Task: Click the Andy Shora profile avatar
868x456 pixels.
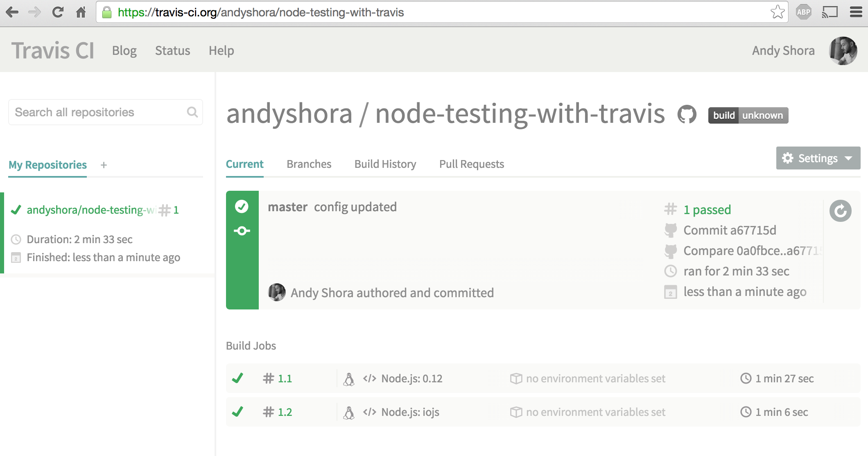Action: pos(843,51)
